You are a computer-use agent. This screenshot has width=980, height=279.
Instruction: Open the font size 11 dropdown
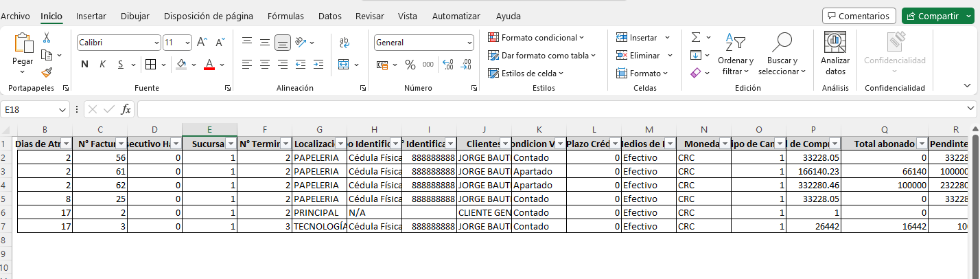187,43
